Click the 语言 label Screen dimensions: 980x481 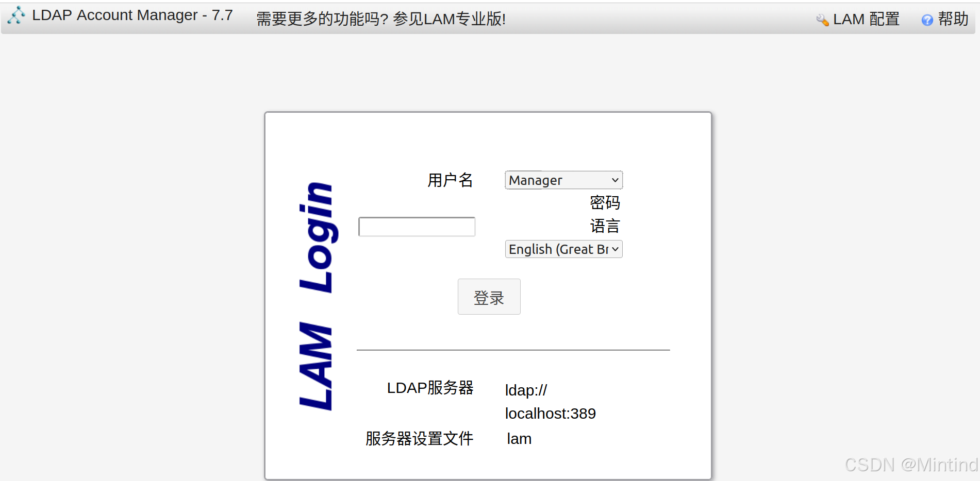click(x=605, y=226)
